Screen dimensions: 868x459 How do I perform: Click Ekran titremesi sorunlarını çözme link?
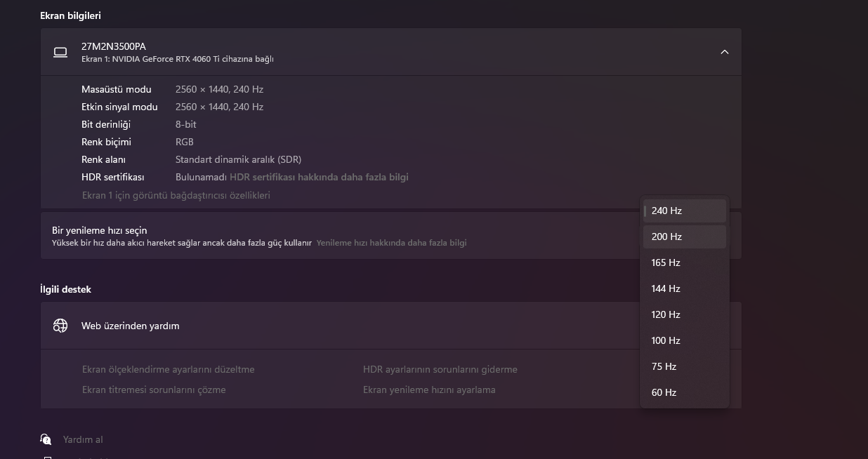click(x=154, y=390)
